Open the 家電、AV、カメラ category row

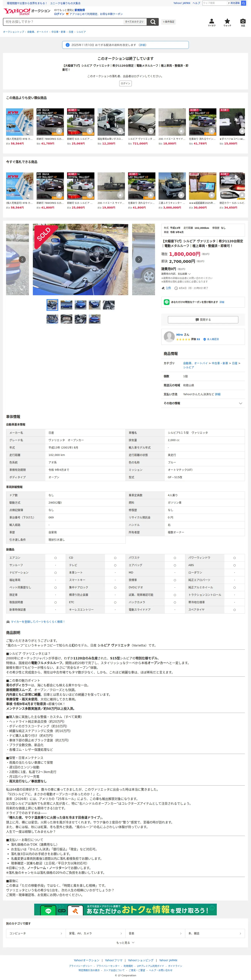(95, 933)
